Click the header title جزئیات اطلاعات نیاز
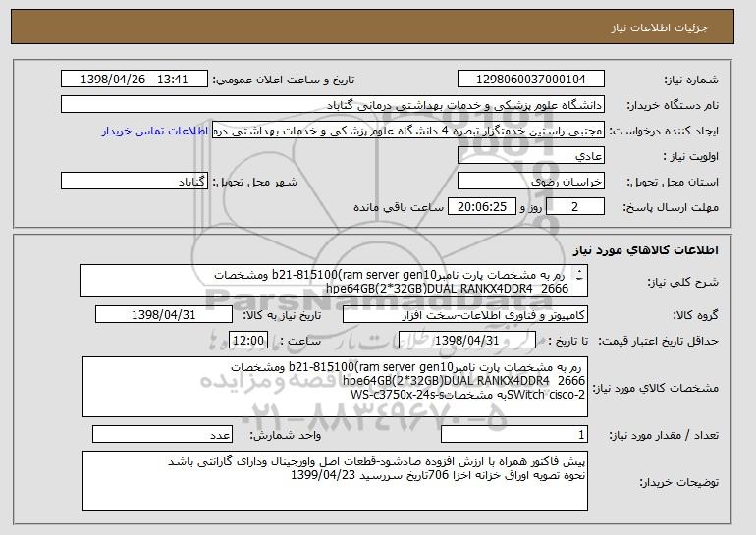This screenshot has height=535, width=756. click(x=660, y=27)
